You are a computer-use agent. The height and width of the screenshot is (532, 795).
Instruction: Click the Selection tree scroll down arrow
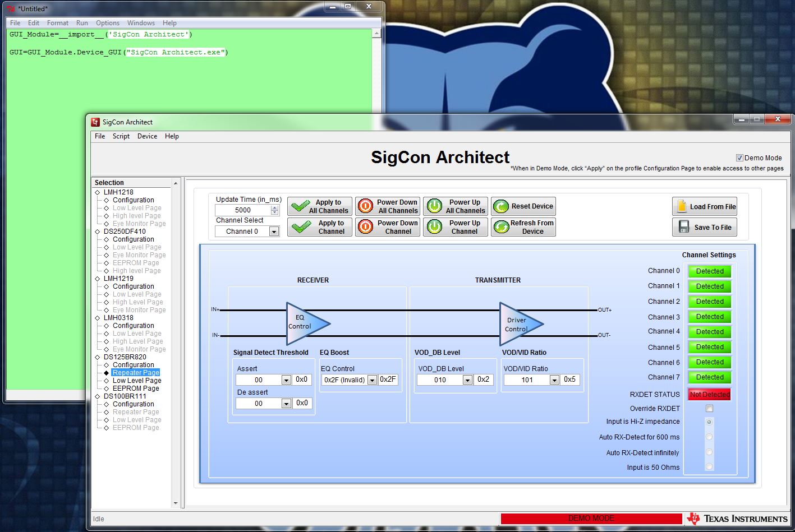click(x=176, y=503)
